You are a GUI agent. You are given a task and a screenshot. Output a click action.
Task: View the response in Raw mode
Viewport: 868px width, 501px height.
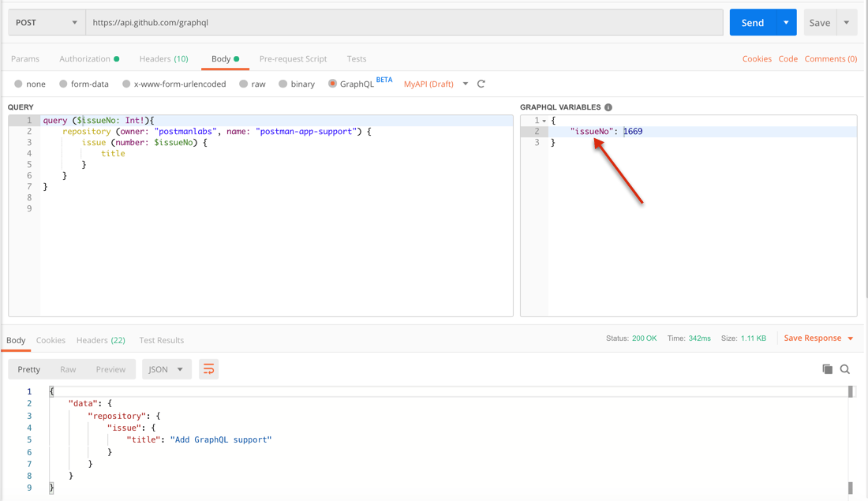pyautogui.click(x=69, y=368)
